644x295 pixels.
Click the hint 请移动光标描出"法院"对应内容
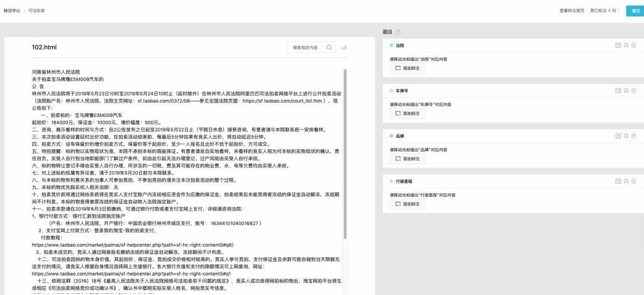(418, 59)
